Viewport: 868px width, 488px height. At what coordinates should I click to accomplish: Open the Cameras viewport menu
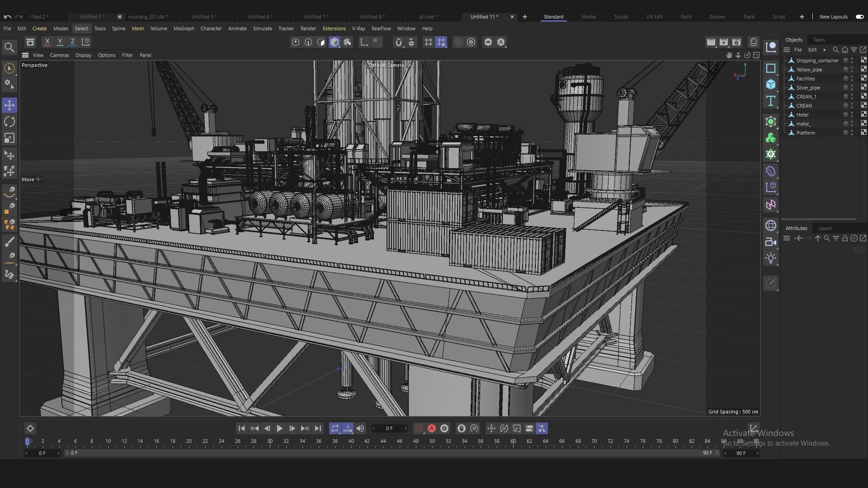pyautogui.click(x=59, y=55)
